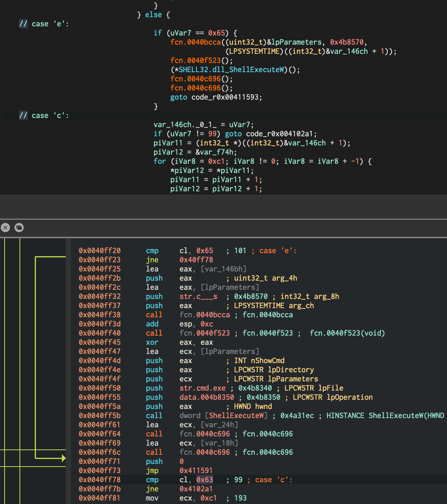This screenshot has height=504, width=447.
Task: Click the 0x4b8570 constant in decompiler
Action: 347,42
